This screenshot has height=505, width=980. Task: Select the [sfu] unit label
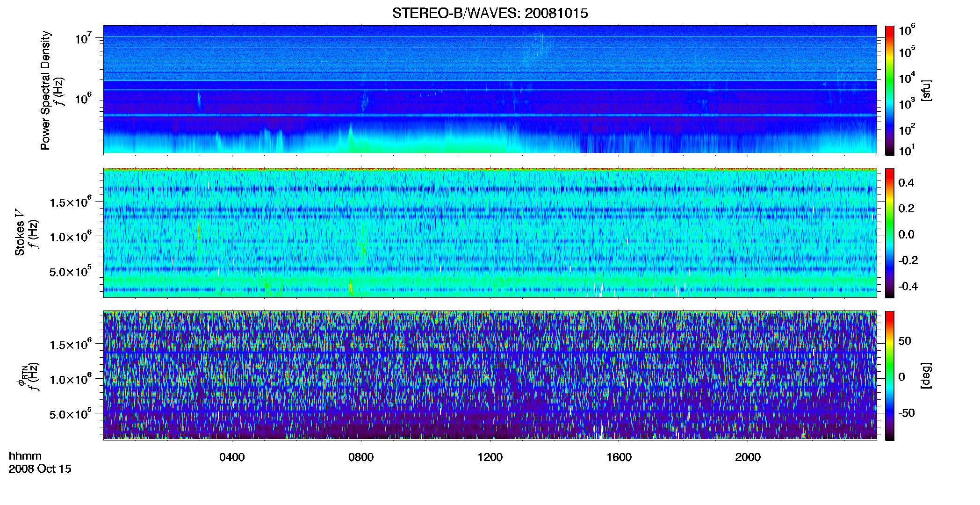click(x=926, y=90)
